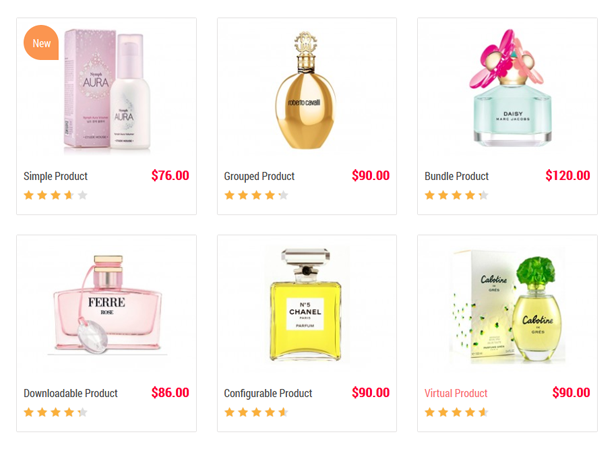Viewport: 616px width, 449px height.
Task: Click the star rating under Simple Product
Action: click(x=55, y=195)
